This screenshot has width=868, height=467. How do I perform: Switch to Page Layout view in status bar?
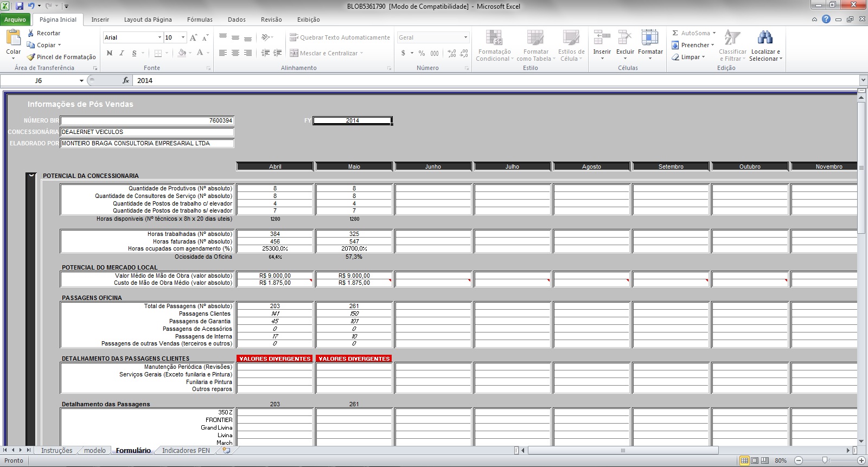click(x=755, y=460)
